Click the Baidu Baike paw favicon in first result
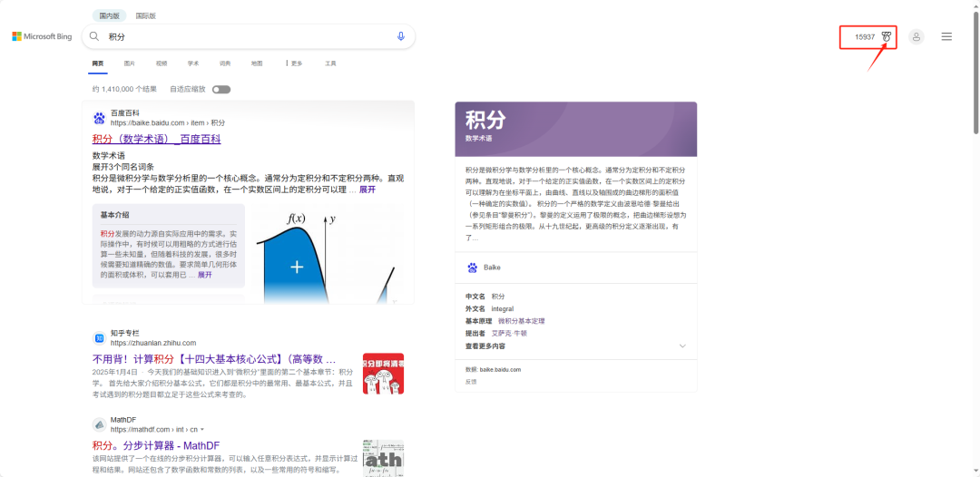 pyautogui.click(x=99, y=118)
